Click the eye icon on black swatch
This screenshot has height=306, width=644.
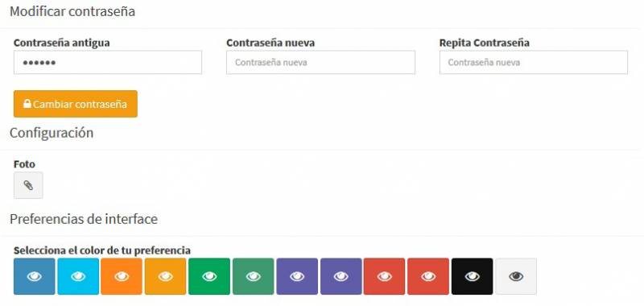473,277
